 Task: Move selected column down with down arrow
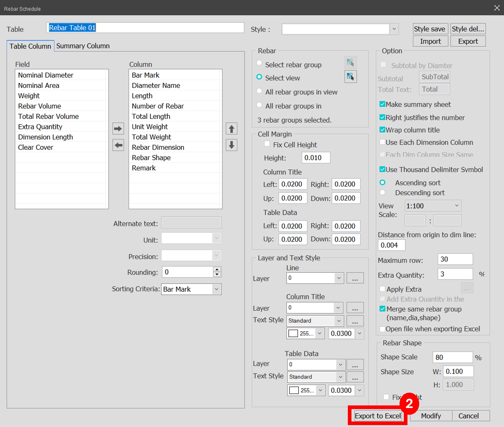tap(231, 145)
